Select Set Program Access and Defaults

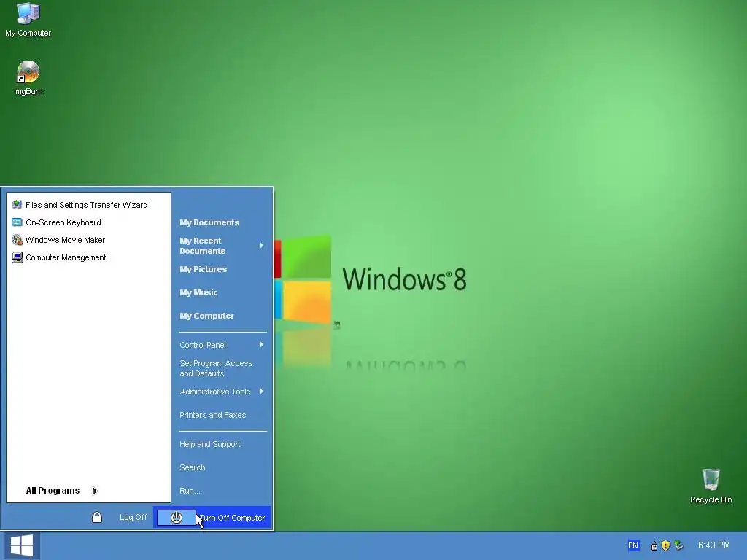pyautogui.click(x=216, y=368)
